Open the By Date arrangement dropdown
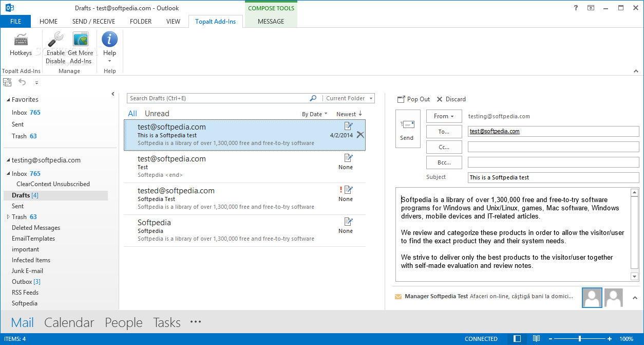 click(x=314, y=114)
